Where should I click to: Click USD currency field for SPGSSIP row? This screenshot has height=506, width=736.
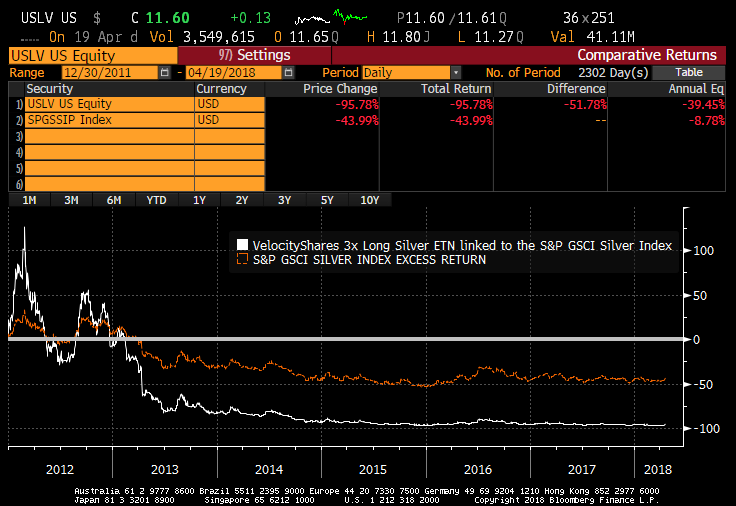click(230, 120)
